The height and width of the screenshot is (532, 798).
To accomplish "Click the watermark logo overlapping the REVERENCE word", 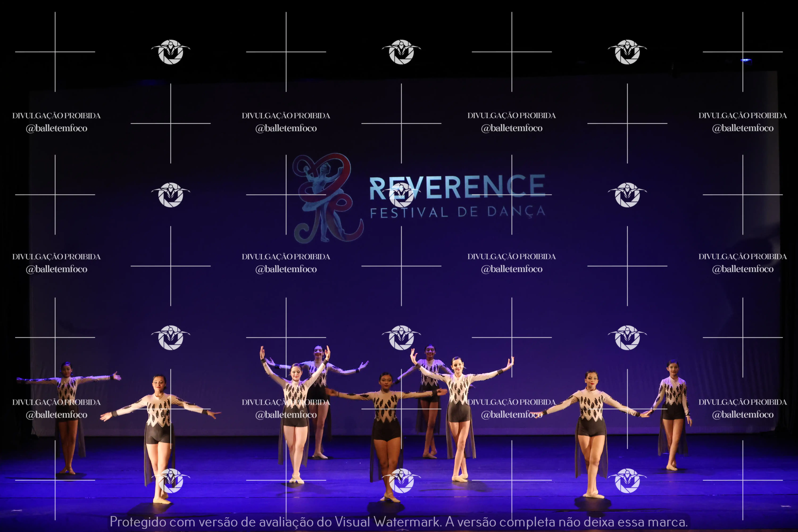I will [401, 195].
